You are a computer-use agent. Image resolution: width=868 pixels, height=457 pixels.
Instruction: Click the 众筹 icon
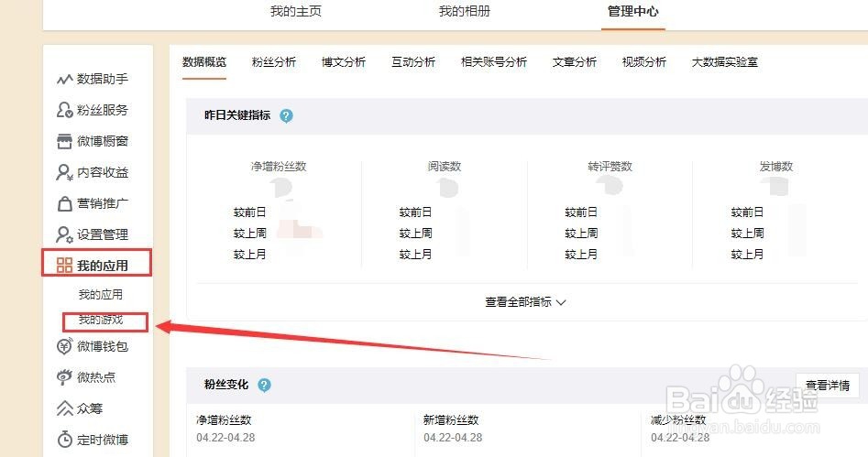pos(64,408)
